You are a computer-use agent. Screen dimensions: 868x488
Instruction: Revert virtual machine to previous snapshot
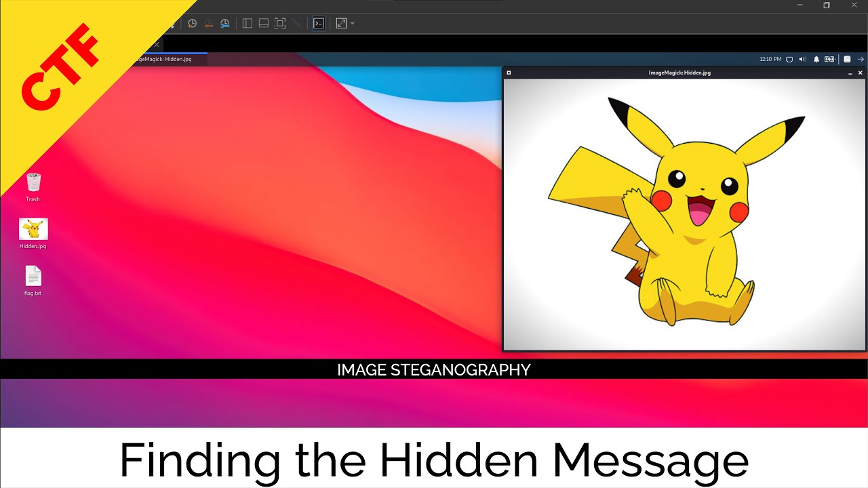209,23
